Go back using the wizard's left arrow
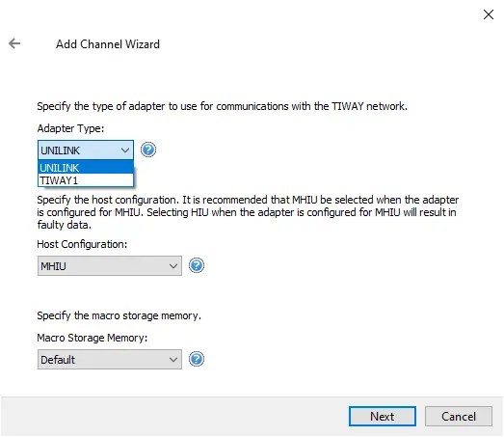This screenshot has height=437, width=504. point(14,43)
